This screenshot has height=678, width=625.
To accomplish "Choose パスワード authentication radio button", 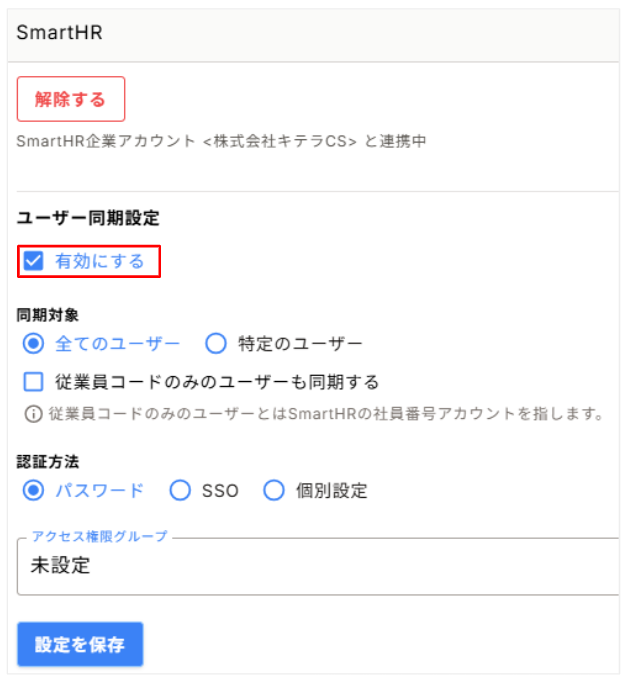I will [x=33, y=491].
